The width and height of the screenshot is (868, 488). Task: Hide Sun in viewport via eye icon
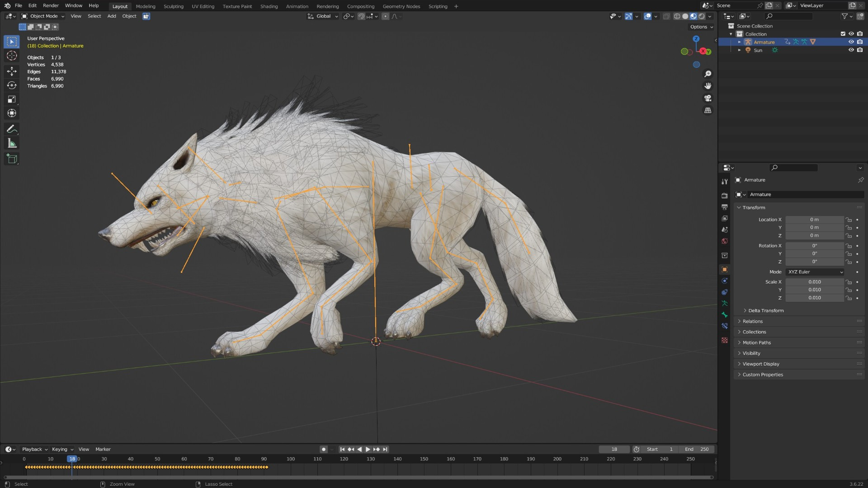point(851,50)
